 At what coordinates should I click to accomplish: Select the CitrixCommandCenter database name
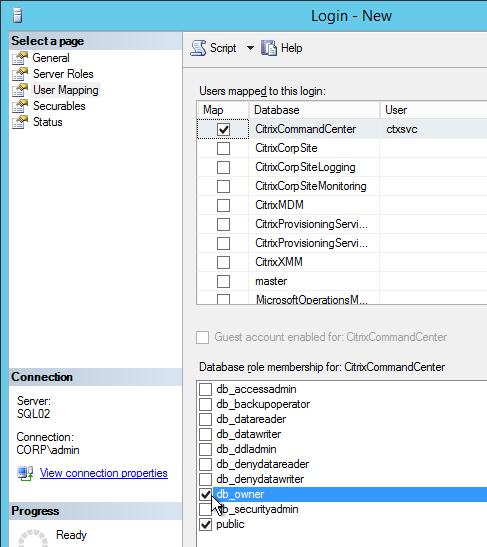306,129
